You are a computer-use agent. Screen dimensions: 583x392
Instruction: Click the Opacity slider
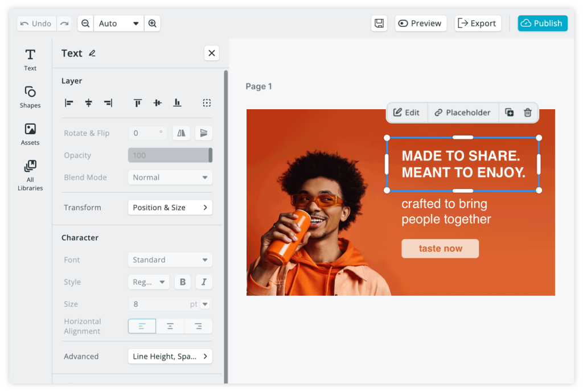(x=170, y=155)
